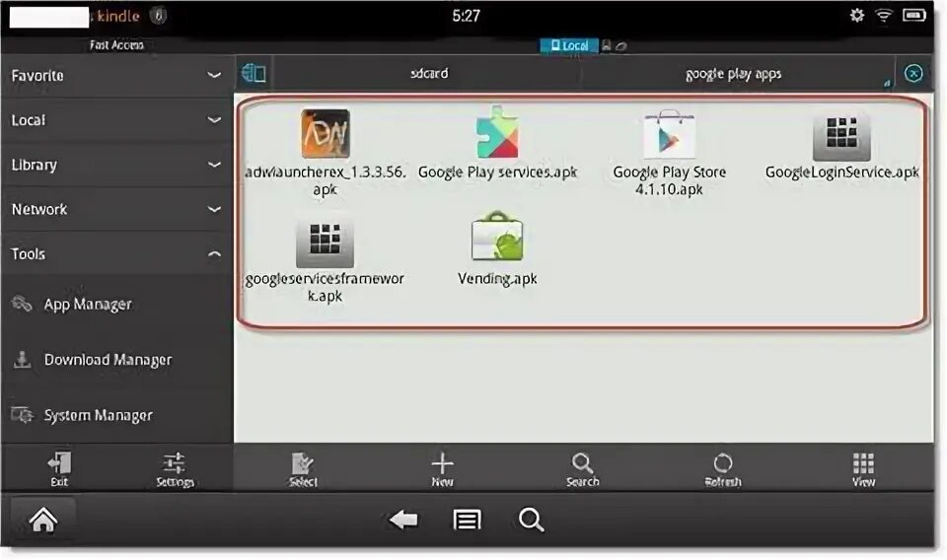Image resolution: width=947 pixels, height=560 pixels.
Task: Expand the Library section
Action: pyautogui.click(x=116, y=165)
